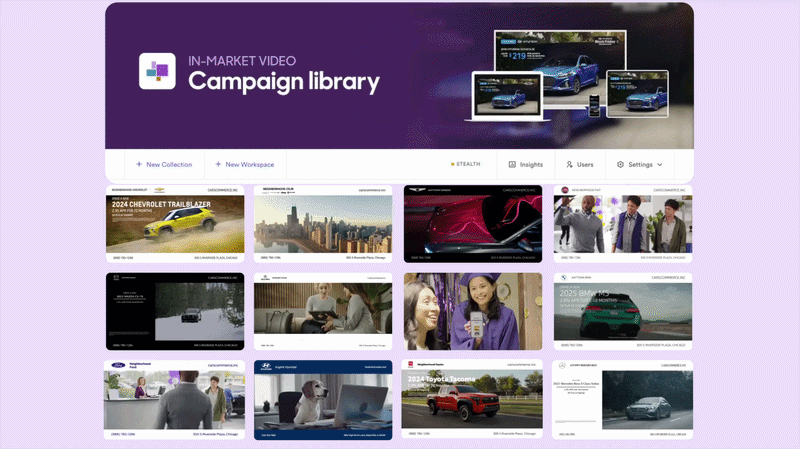Open the Users tab

tap(580, 164)
